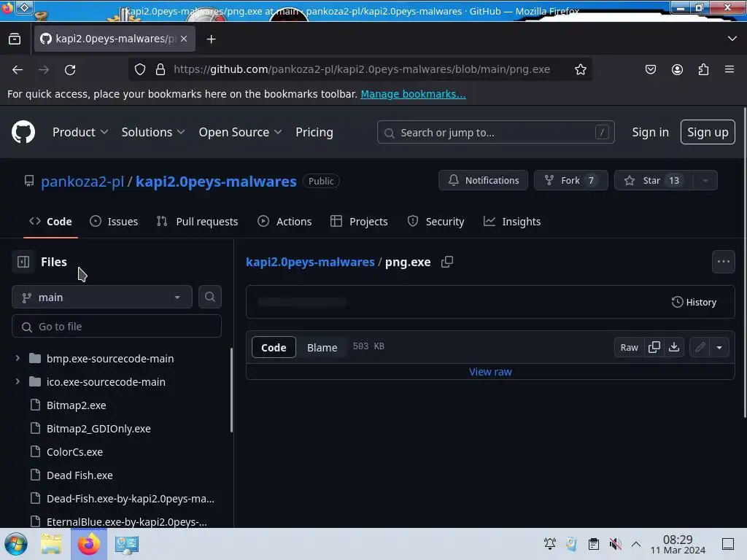Open the Product dropdown menu

[x=80, y=132]
